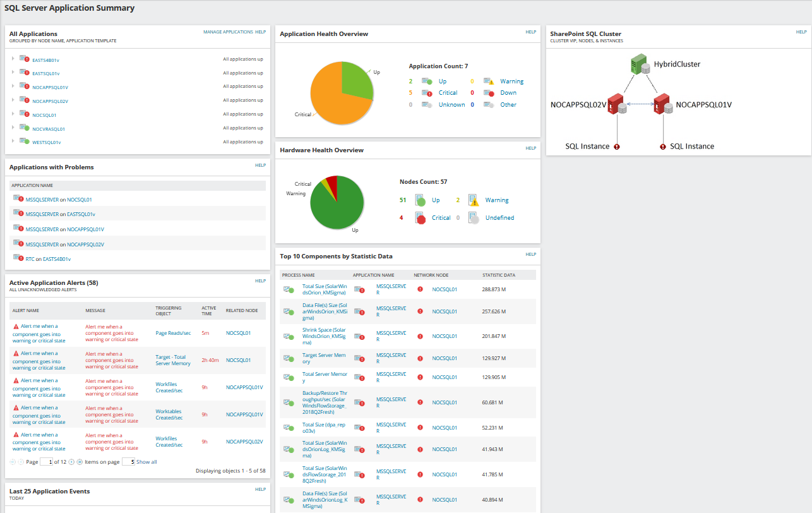This screenshot has height=513, width=812.
Task: Click the Warning status icon in Application Health legend
Action: pos(489,81)
